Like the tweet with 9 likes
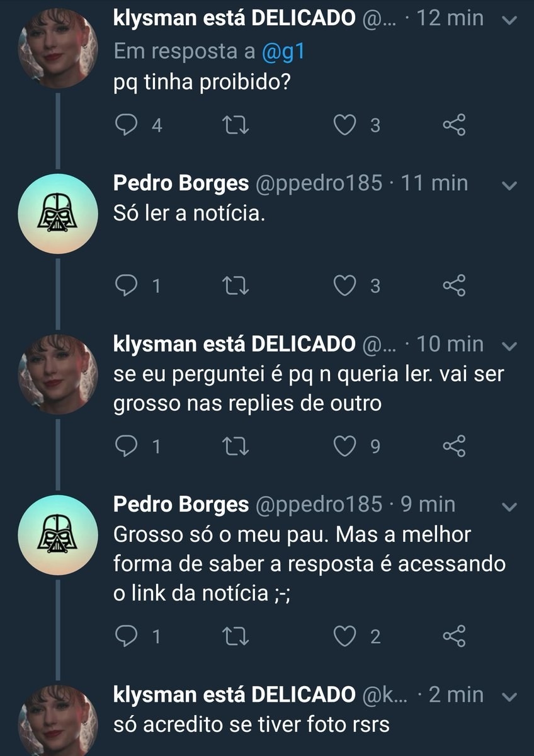This screenshot has width=534, height=756. pos(344,447)
